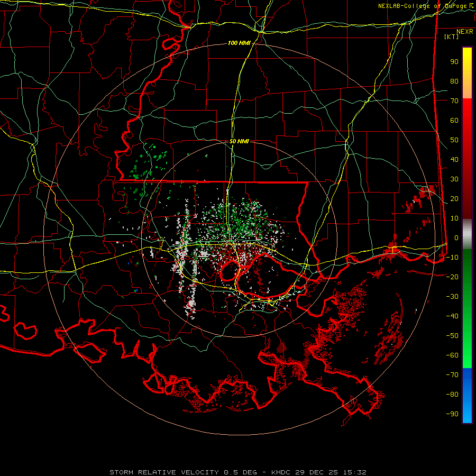Click the -50 scale value
Image resolution: width=476 pixels, height=476 pixels.
452,336
